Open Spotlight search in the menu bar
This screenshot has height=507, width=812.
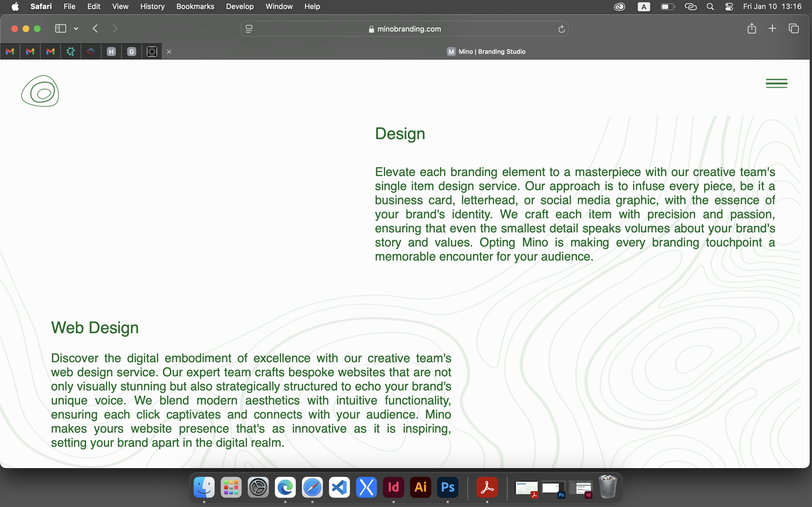[x=710, y=7]
